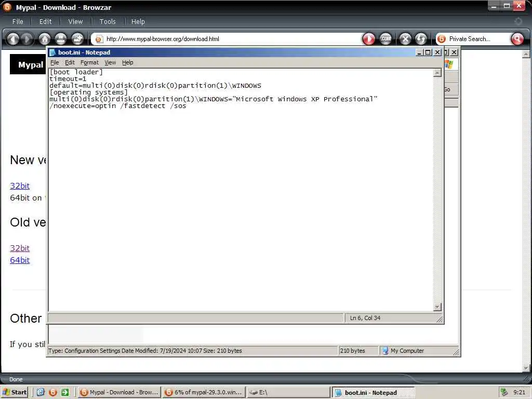This screenshot has width=532, height=399.
Task: Click the [boot loader] line in Notepad
Action: (x=76, y=72)
